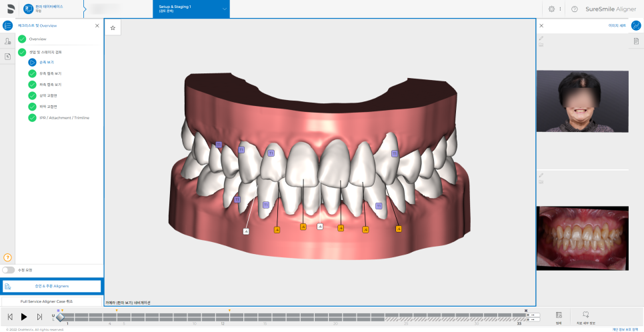Image resolution: width=644 pixels, height=332 pixels.
Task: Open the patient face photo thumbnail
Action: 582,102
